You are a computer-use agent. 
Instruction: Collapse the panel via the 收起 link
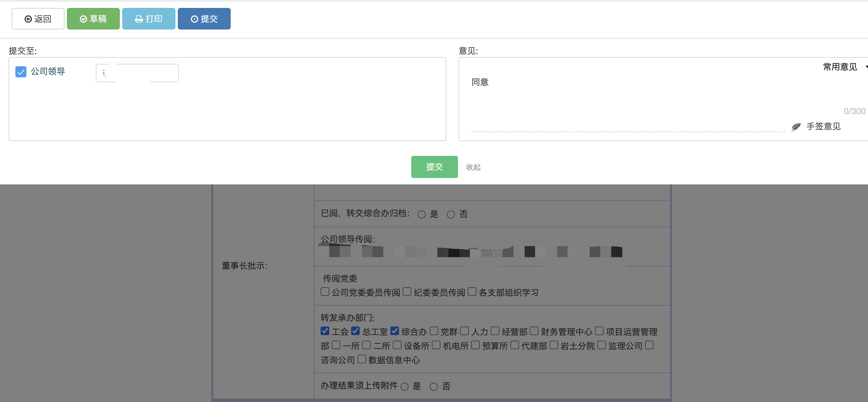(x=473, y=167)
